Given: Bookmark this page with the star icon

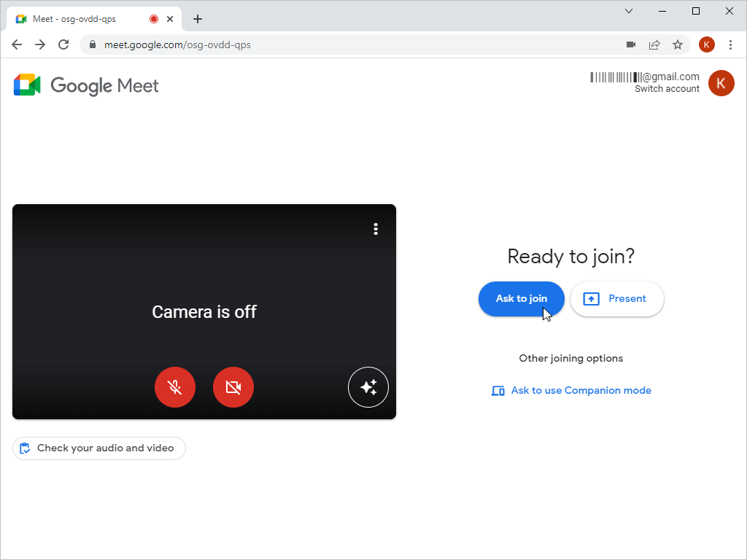Looking at the screenshot, I should tap(678, 44).
